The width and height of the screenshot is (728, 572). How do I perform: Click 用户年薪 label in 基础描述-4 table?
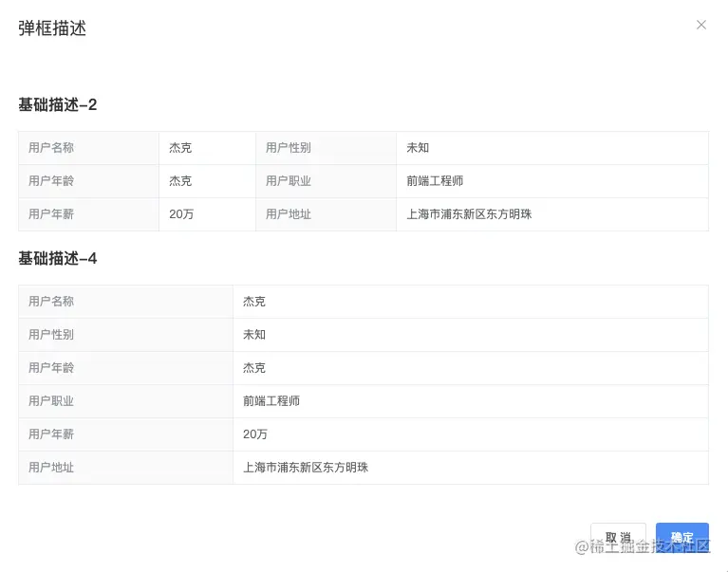pos(51,434)
